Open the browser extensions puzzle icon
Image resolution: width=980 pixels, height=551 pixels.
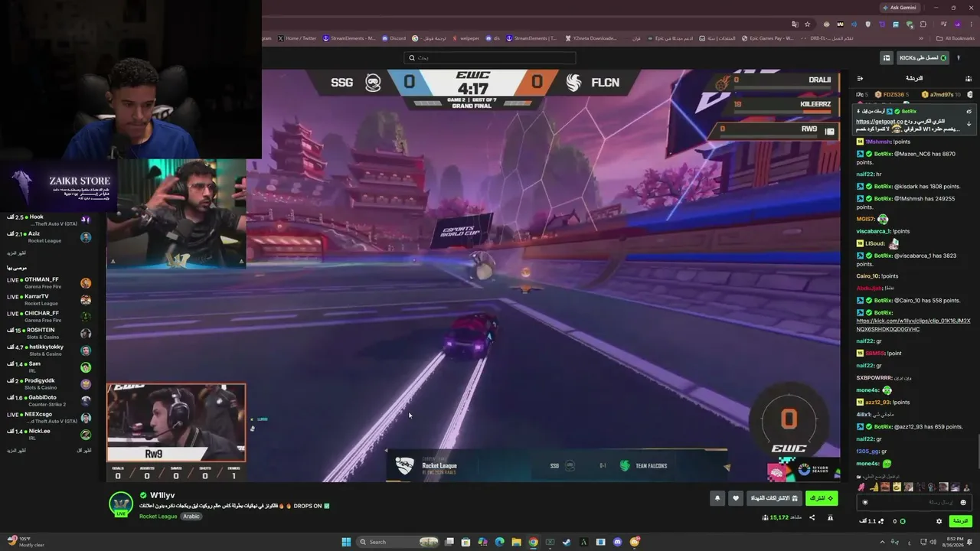pyautogui.click(x=923, y=24)
